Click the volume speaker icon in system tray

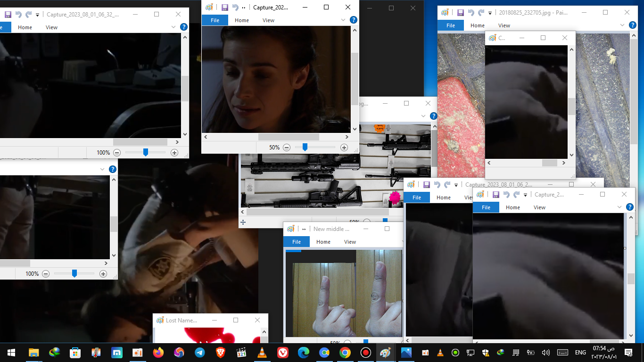(545, 353)
